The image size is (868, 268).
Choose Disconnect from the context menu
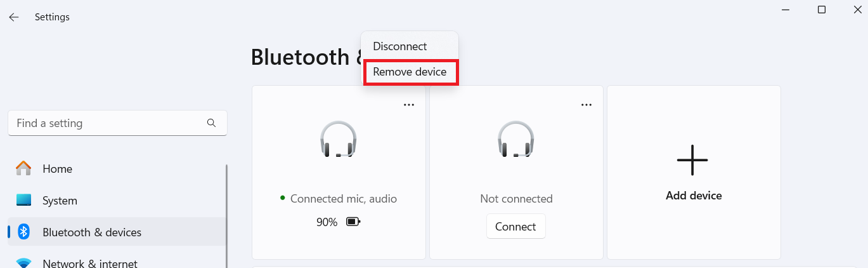[x=400, y=46]
